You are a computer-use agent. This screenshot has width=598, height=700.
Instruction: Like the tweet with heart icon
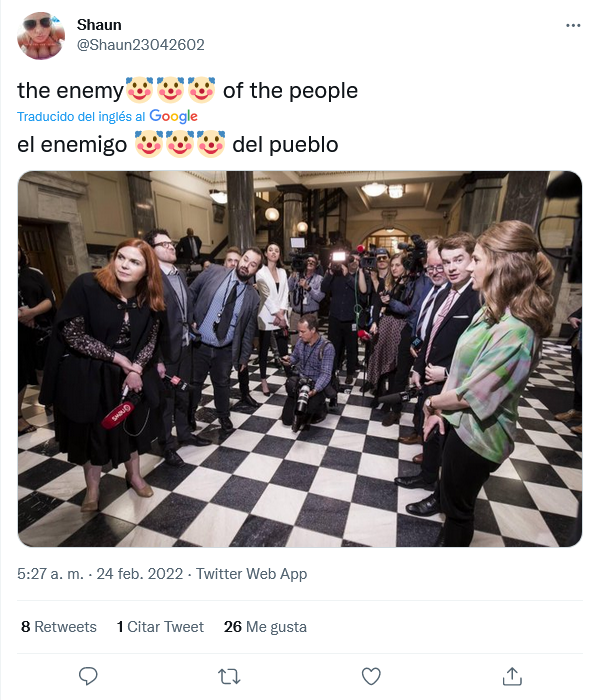pos(371,676)
